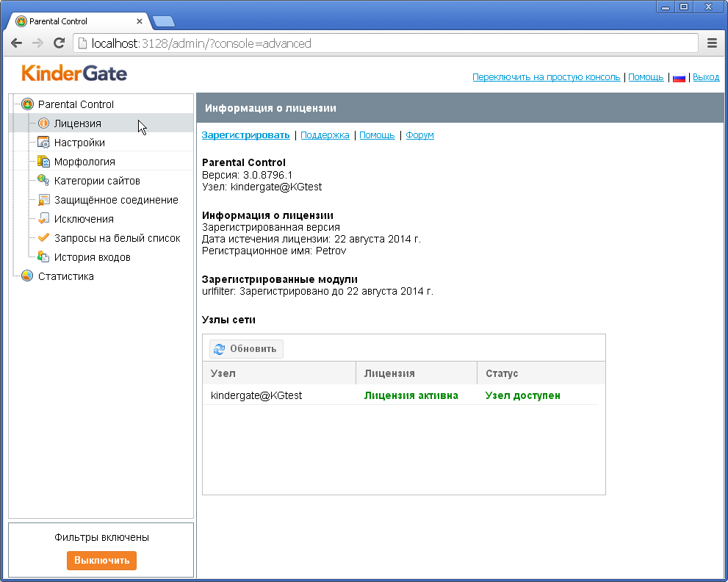
Task: Click the Лицензия column header
Action: (417, 373)
